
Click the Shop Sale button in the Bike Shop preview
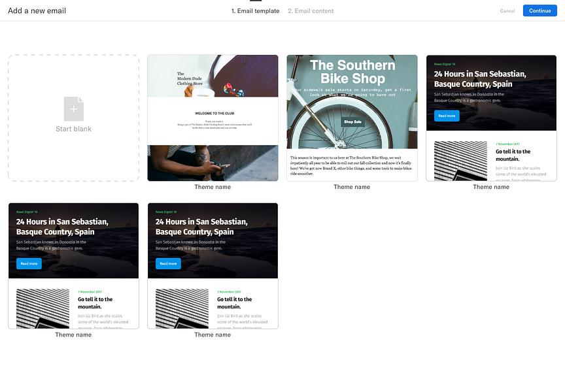352,122
